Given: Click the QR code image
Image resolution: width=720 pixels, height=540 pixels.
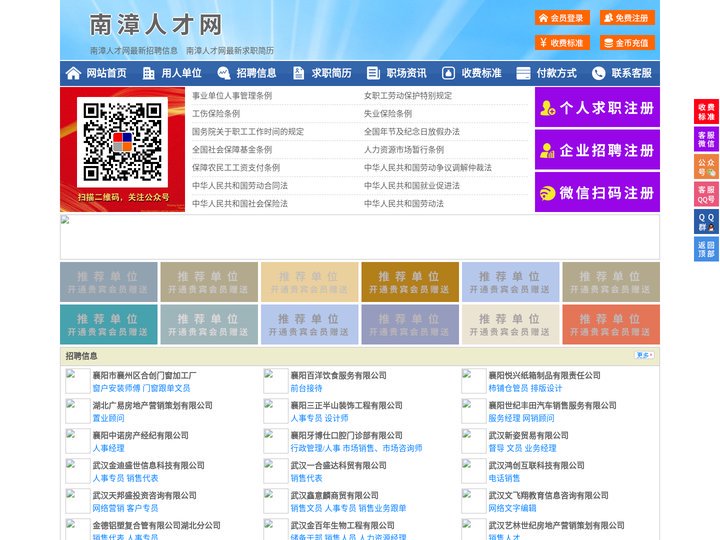Looking at the screenshot, I should click(x=122, y=142).
